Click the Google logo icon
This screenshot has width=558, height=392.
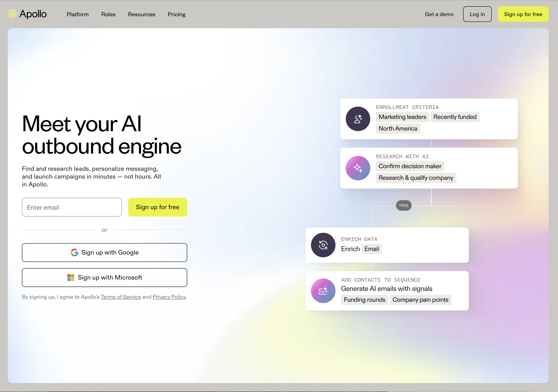click(74, 253)
